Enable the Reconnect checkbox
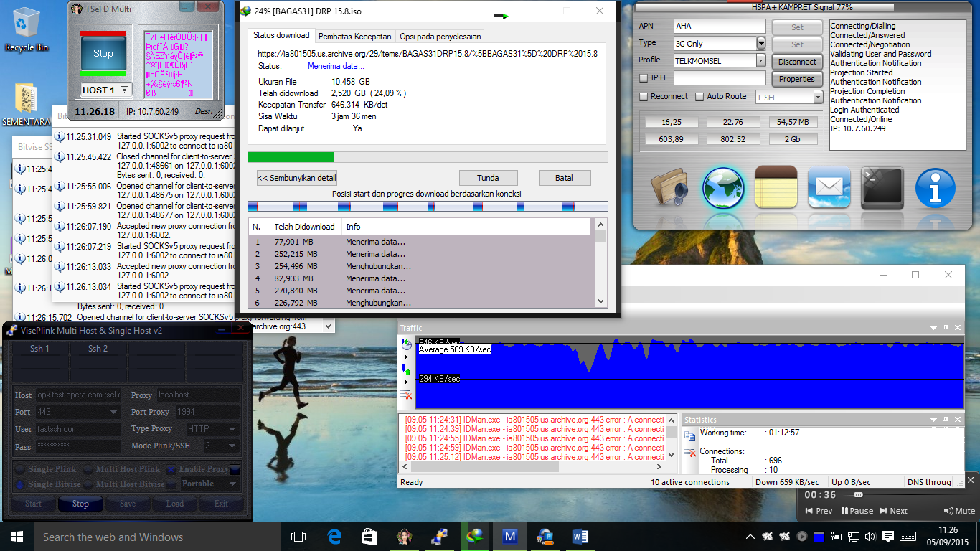The height and width of the screenshot is (551, 980). point(644,96)
